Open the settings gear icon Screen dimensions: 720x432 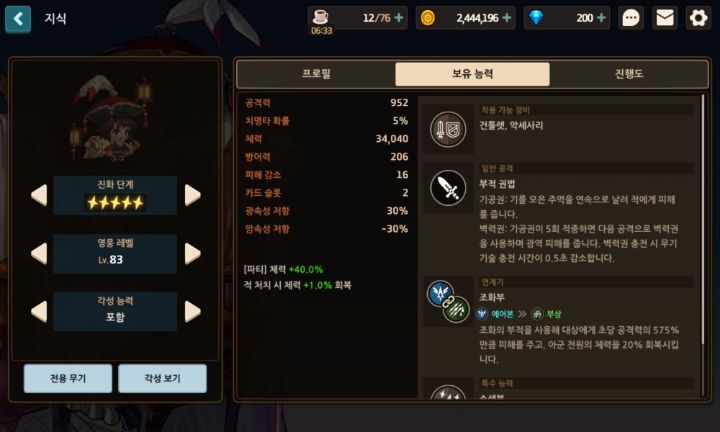(x=698, y=18)
